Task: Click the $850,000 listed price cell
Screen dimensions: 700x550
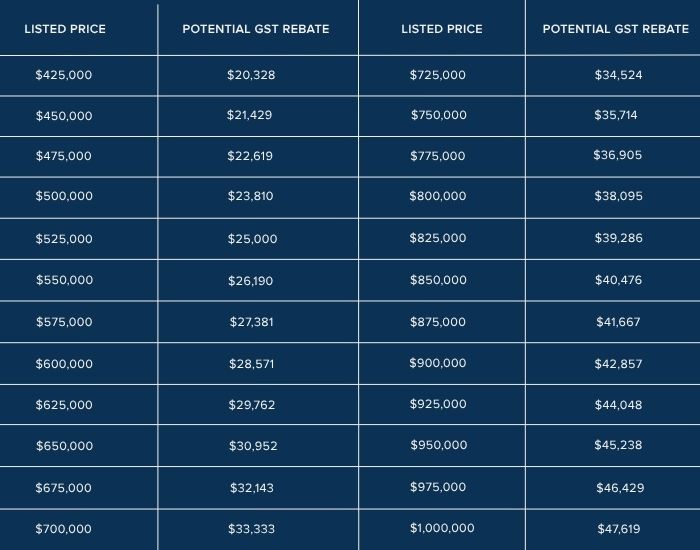Action: point(438,280)
